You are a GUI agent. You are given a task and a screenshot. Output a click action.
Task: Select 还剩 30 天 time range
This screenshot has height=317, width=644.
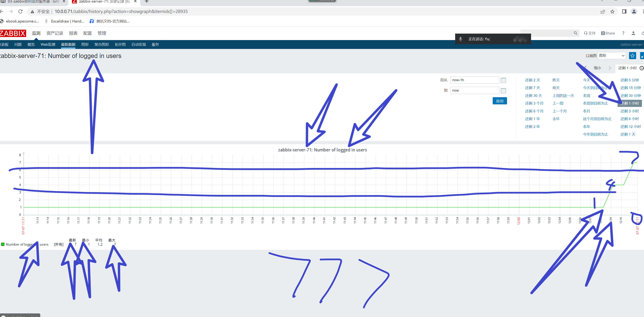(x=533, y=96)
